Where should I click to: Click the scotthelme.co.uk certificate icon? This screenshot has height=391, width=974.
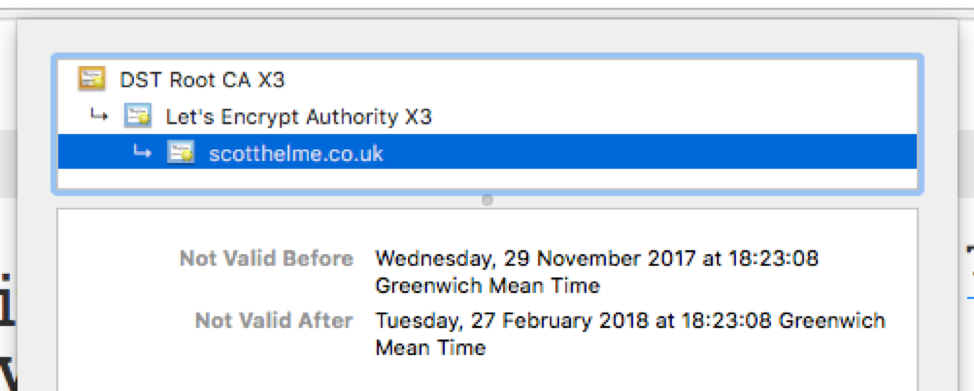click(181, 152)
